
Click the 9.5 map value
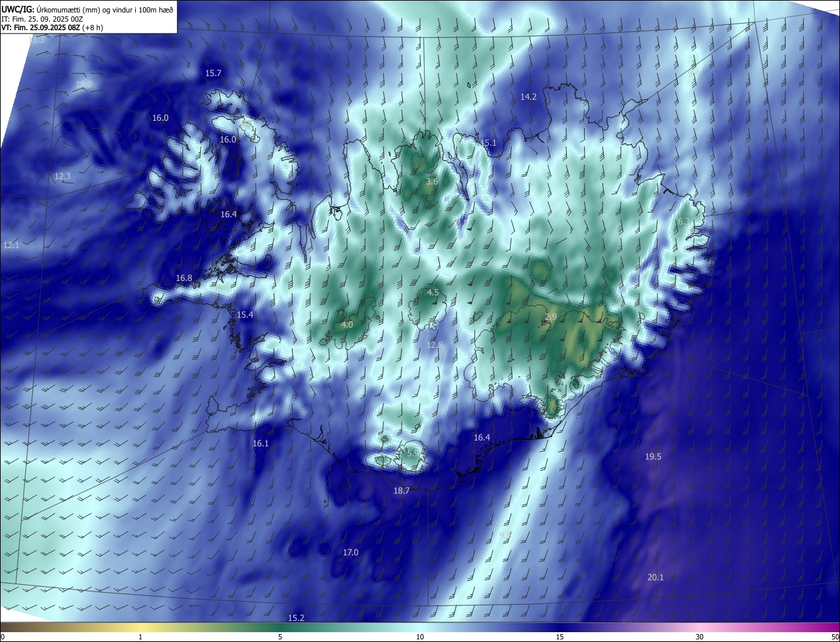[x=505, y=536]
